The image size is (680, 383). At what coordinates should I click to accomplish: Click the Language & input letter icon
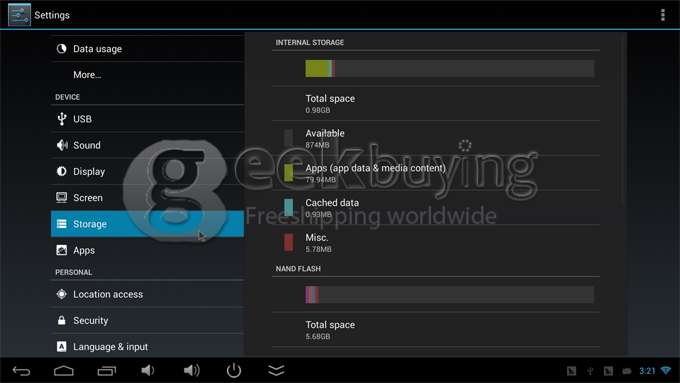coord(62,347)
